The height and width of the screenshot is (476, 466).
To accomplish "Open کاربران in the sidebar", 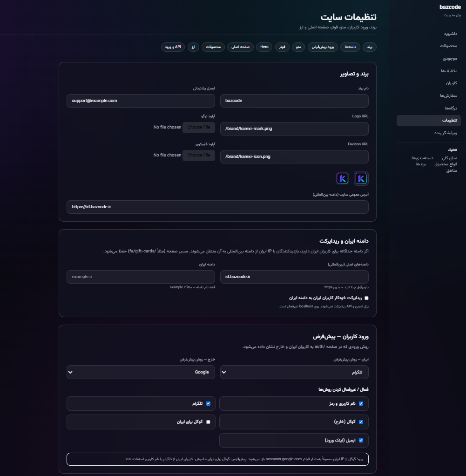I will [452, 83].
